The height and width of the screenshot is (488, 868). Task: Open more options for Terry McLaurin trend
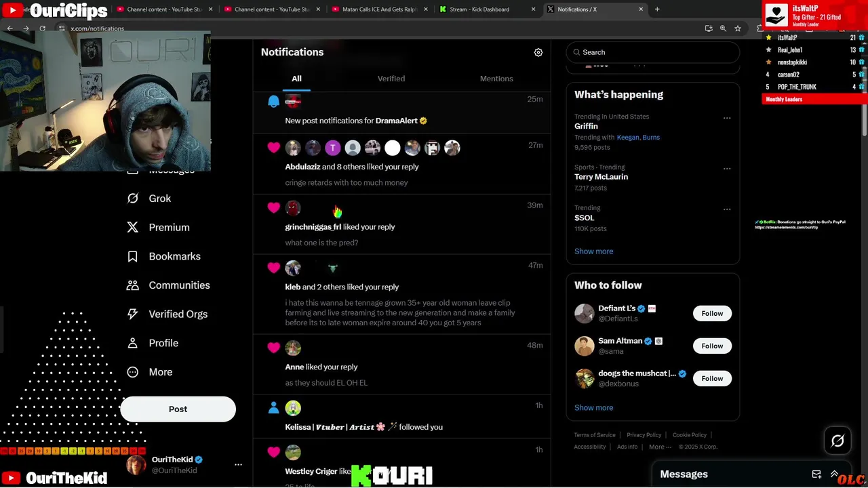727,169
